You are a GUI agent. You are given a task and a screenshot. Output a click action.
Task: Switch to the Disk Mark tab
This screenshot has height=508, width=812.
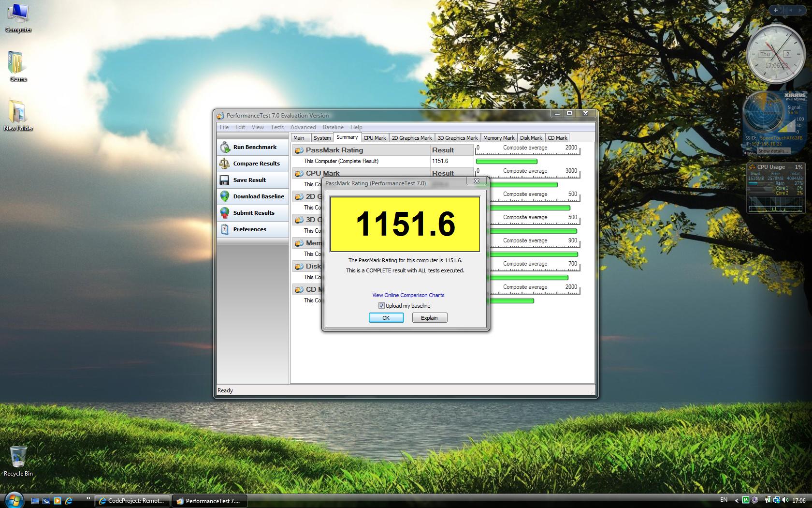[x=531, y=138]
